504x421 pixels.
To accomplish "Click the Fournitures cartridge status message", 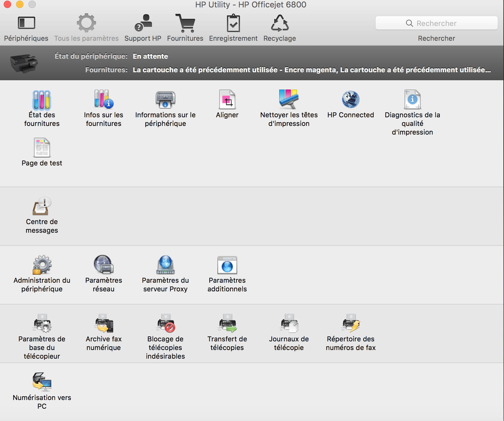I will 312,70.
